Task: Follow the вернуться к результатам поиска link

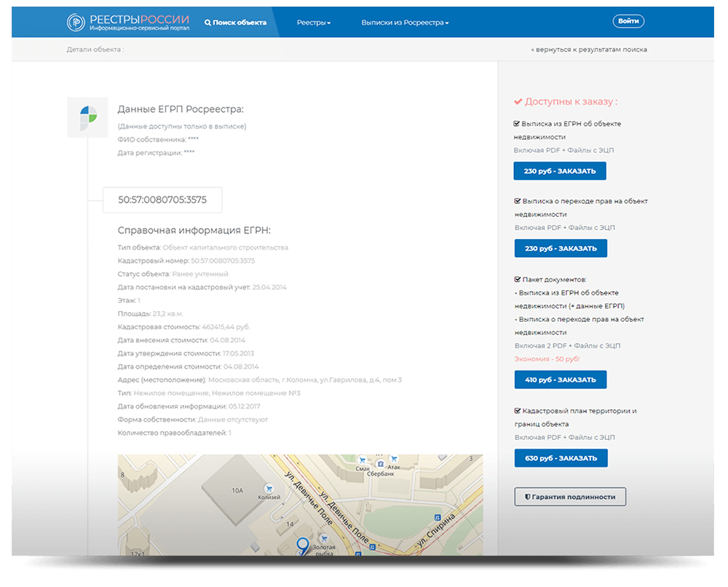Action: [589, 50]
